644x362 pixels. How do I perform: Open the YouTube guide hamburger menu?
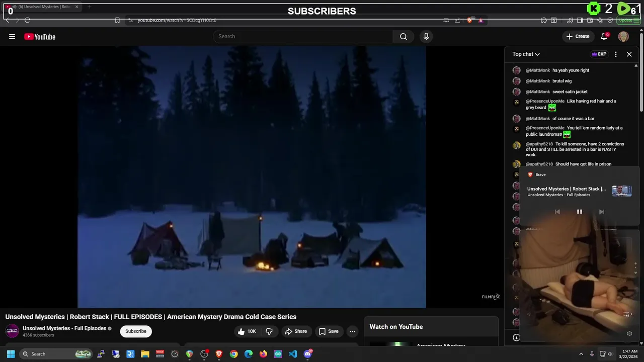(12, 36)
